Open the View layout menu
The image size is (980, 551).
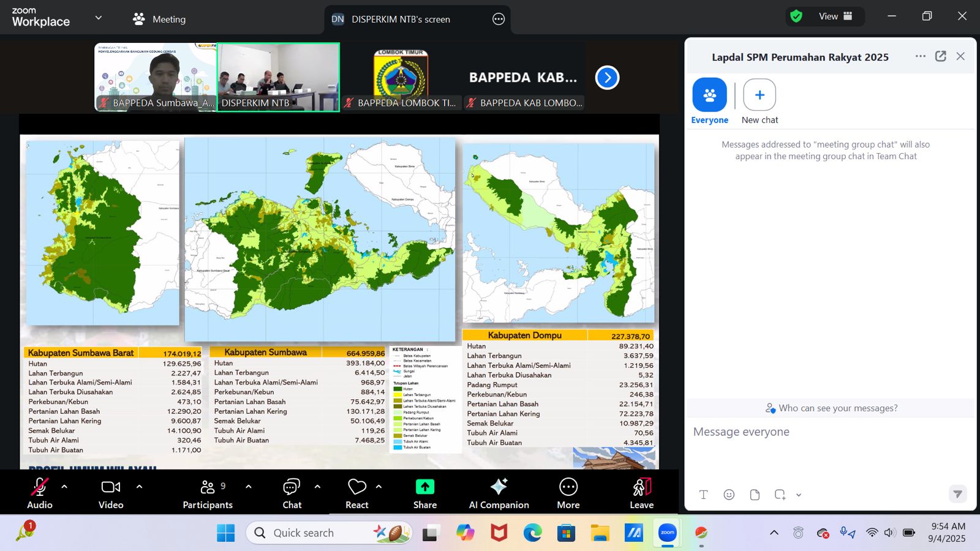[x=834, y=17]
